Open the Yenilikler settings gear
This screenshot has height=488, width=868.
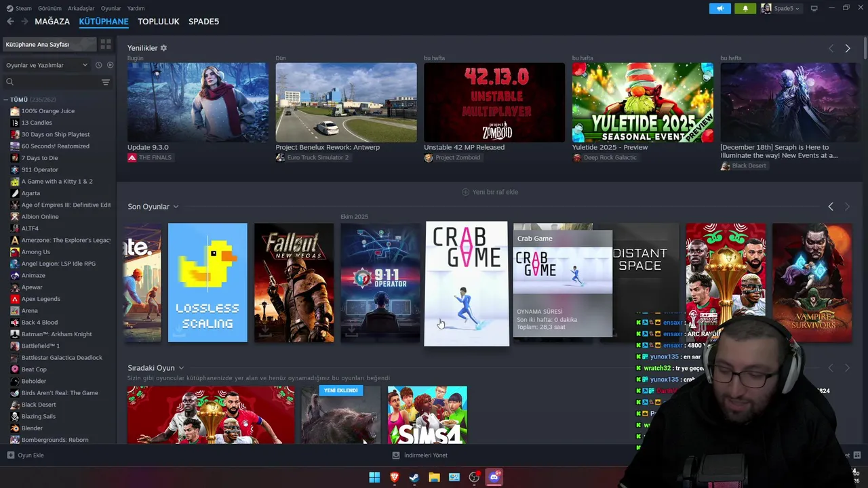(163, 48)
